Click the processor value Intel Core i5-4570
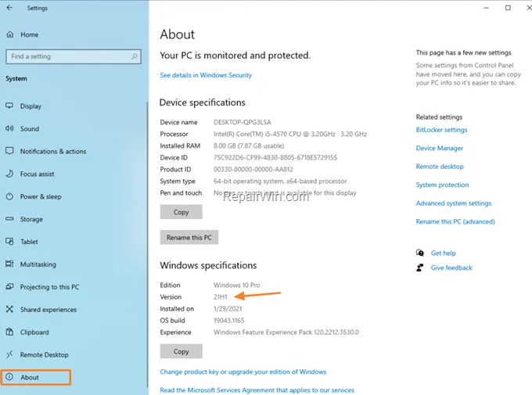This screenshot has height=395, width=532. tap(290, 134)
